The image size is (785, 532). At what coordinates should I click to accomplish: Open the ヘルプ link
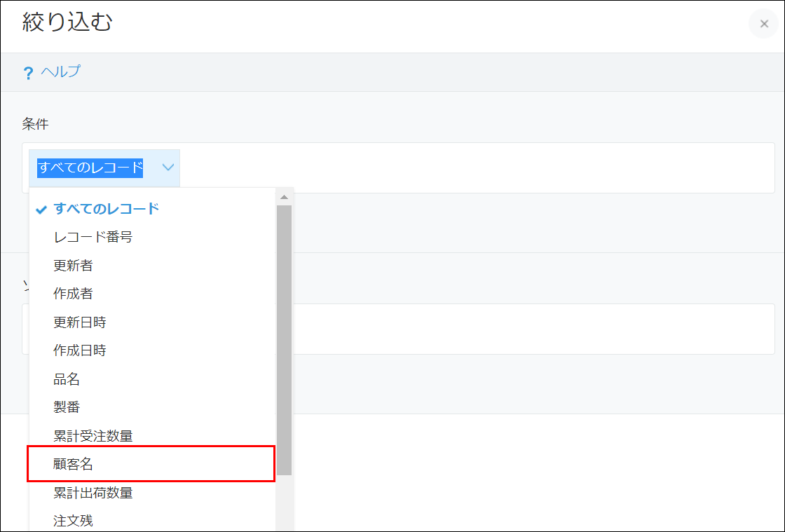60,71
